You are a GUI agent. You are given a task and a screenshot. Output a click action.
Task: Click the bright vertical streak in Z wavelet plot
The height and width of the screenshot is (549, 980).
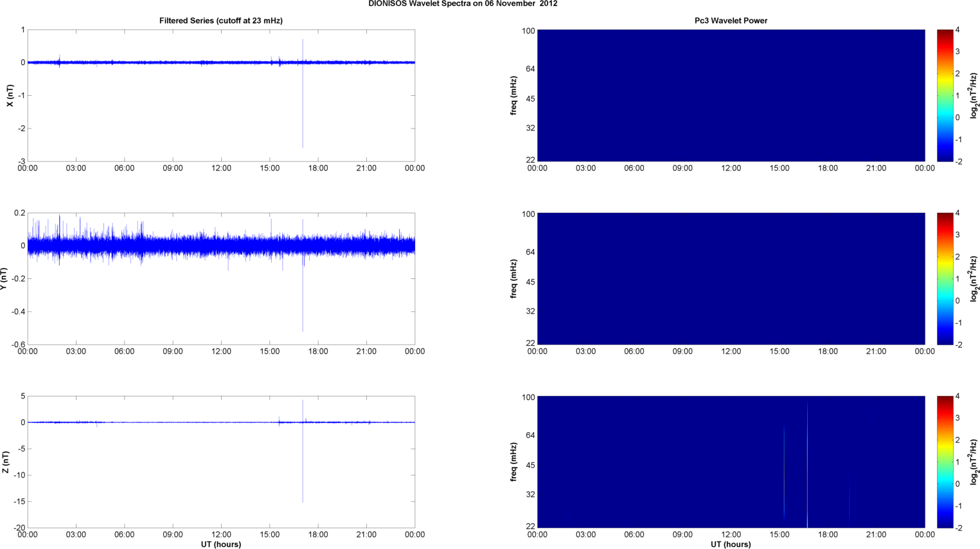click(807, 463)
